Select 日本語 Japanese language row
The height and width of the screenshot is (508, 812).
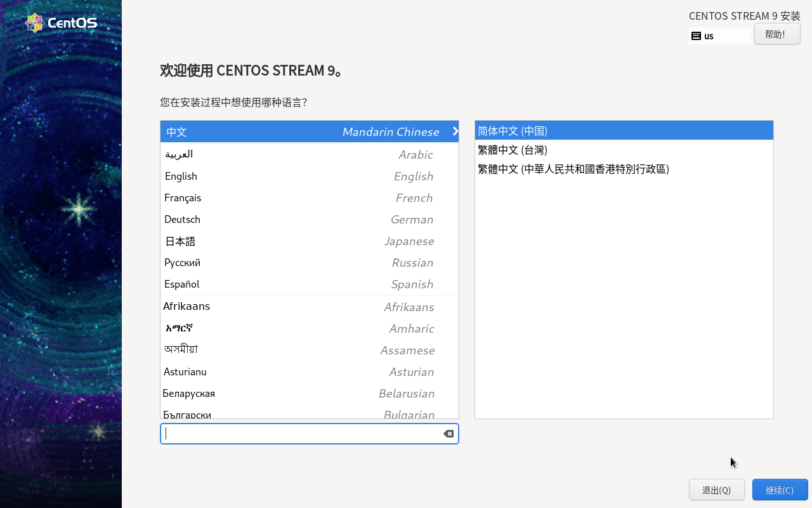pos(310,241)
